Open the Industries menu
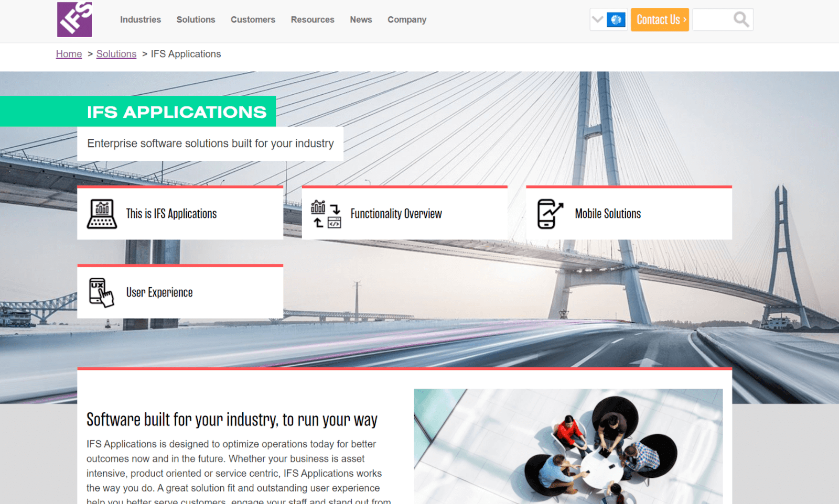 pos(141,19)
